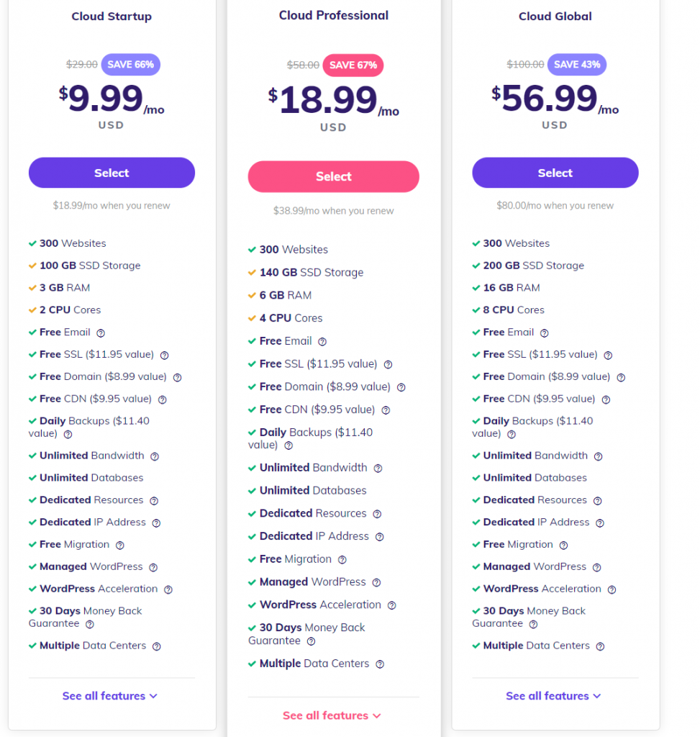Show Daily Backups info in Cloud Professional
Image resolution: width=700 pixels, height=737 pixels.
click(x=288, y=446)
